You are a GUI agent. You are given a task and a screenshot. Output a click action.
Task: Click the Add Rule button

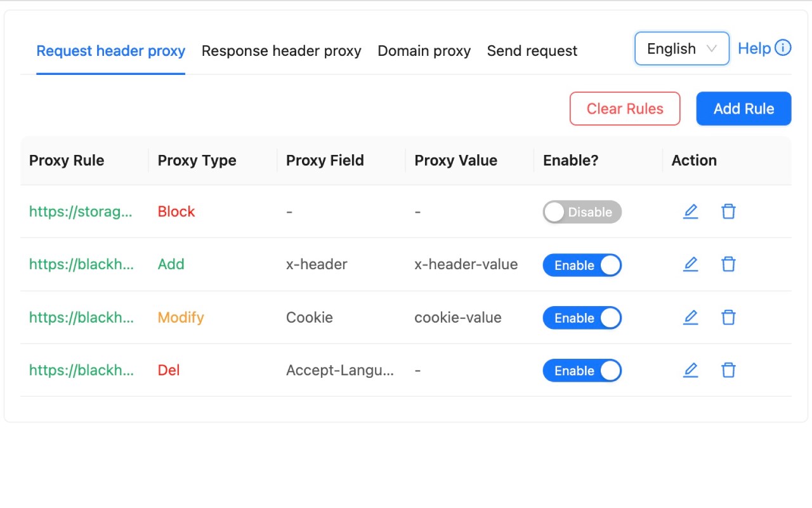[743, 109]
